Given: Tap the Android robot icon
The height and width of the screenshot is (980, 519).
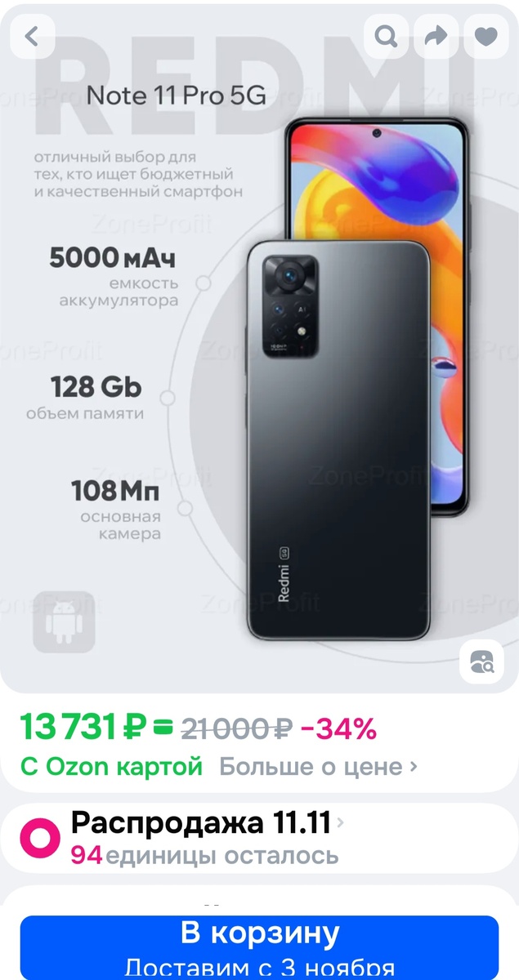Looking at the screenshot, I should 64,622.
